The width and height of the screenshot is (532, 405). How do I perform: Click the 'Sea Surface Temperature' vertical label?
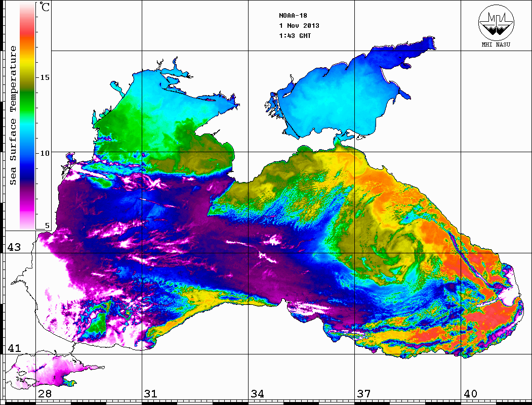click(x=13, y=115)
